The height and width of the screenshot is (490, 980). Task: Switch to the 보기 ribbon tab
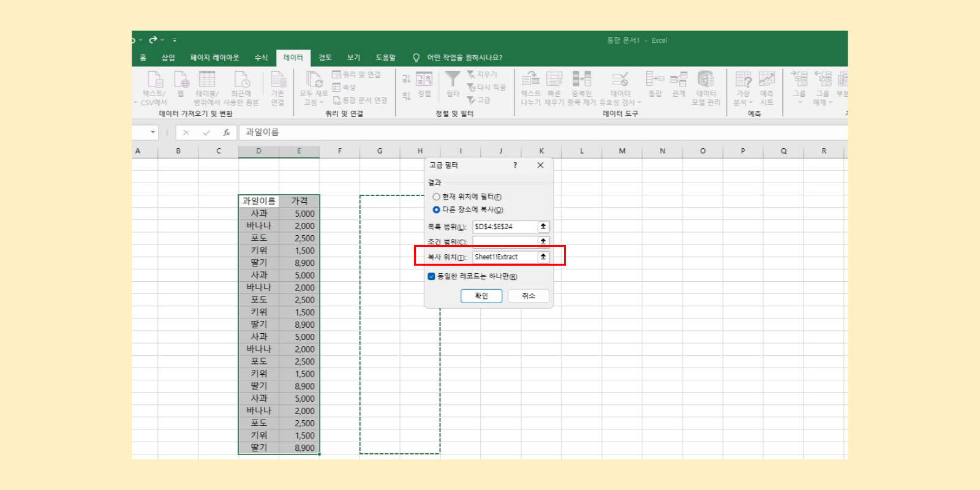point(354,58)
